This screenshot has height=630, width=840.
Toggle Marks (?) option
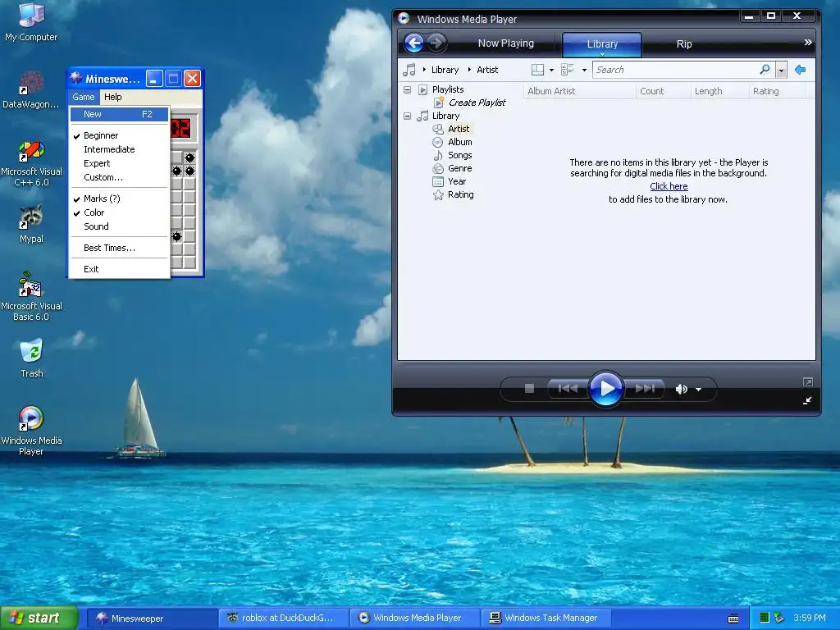tap(120, 199)
